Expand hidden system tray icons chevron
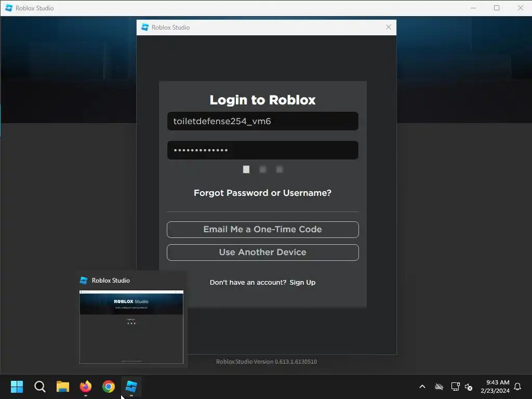This screenshot has width=532, height=399. click(422, 387)
